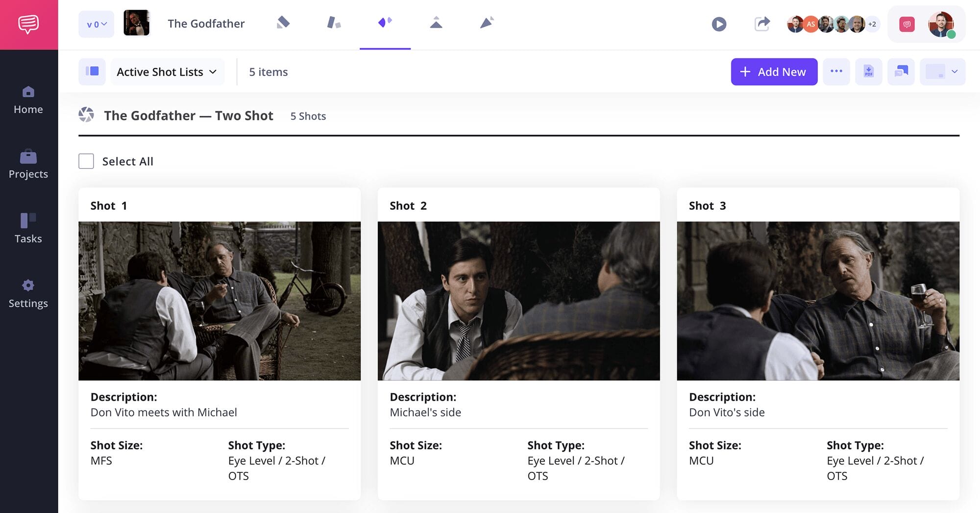Click Shot 3 shot type value
This screenshot has width=980, height=513.
(876, 468)
